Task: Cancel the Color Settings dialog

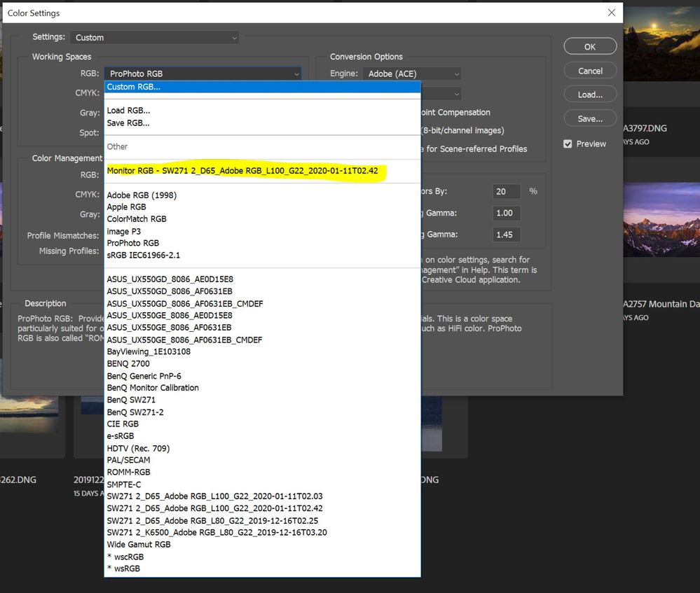Action: [x=590, y=71]
